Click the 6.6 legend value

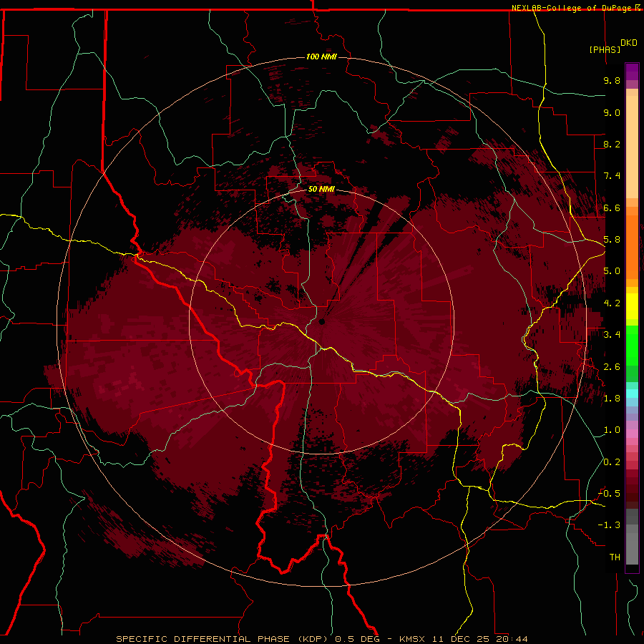pos(612,208)
